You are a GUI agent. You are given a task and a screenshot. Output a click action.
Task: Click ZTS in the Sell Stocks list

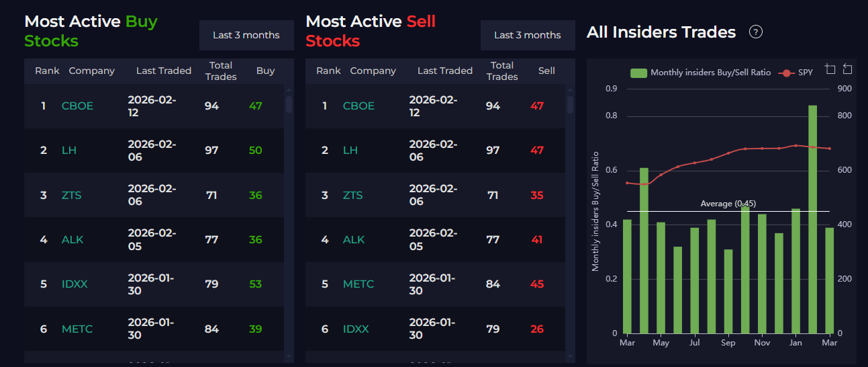[x=352, y=195]
